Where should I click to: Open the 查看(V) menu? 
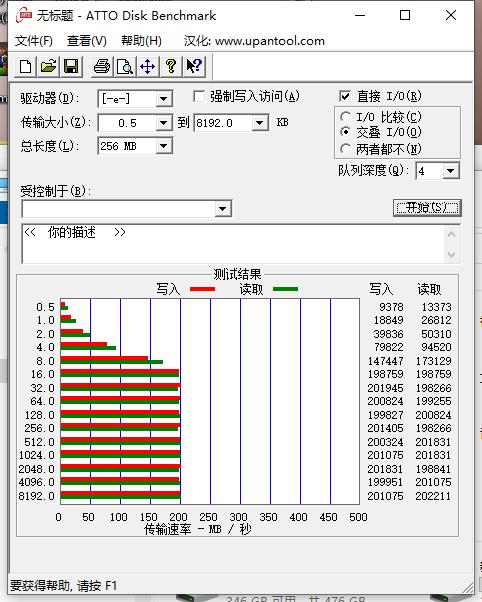pyautogui.click(x=87, y=41)
